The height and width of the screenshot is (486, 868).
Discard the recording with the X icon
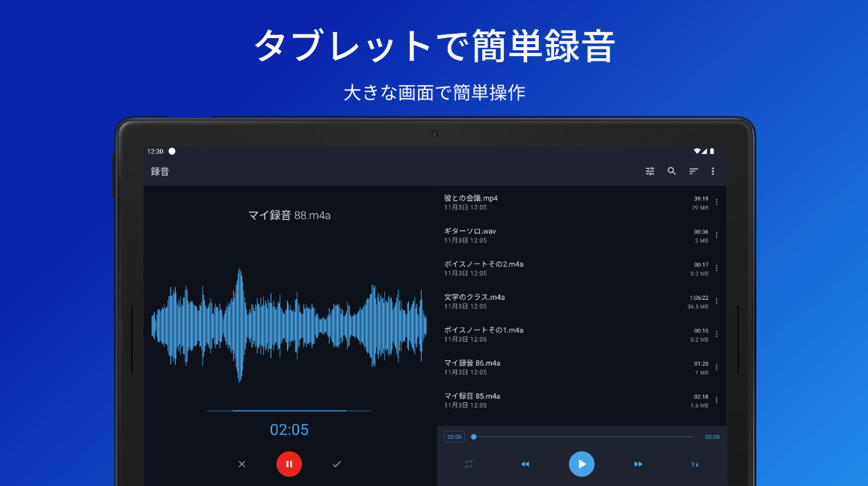click(241, 464)
